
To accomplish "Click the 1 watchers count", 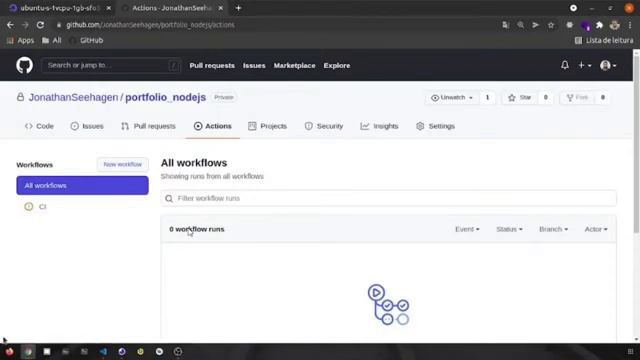I will (x=487, y=98).
